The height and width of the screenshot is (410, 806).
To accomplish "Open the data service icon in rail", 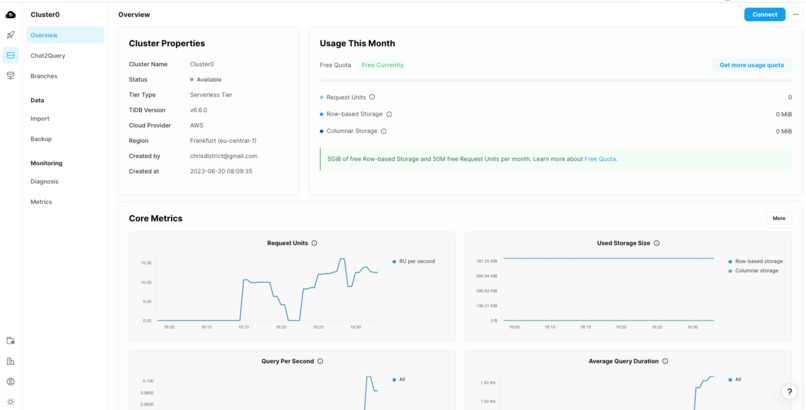I will [10, 76].
